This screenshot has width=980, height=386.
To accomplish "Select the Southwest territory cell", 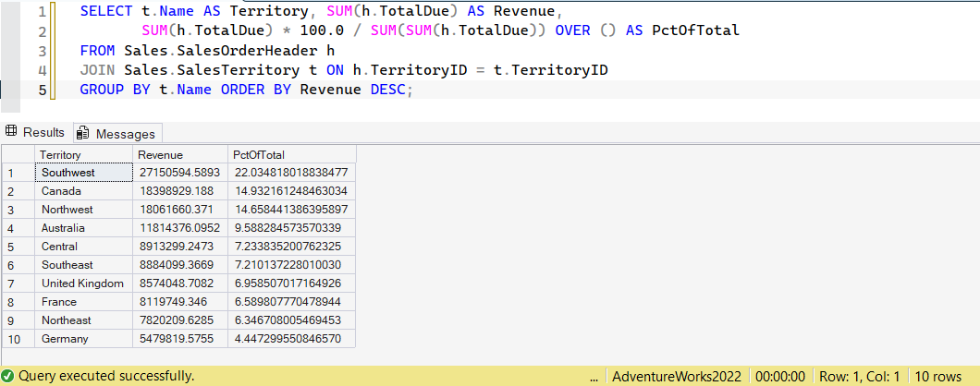I will 84,173.
